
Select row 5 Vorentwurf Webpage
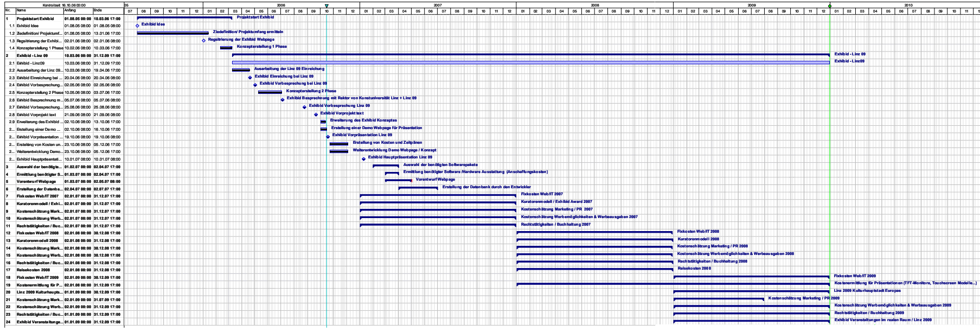point(63,181)
